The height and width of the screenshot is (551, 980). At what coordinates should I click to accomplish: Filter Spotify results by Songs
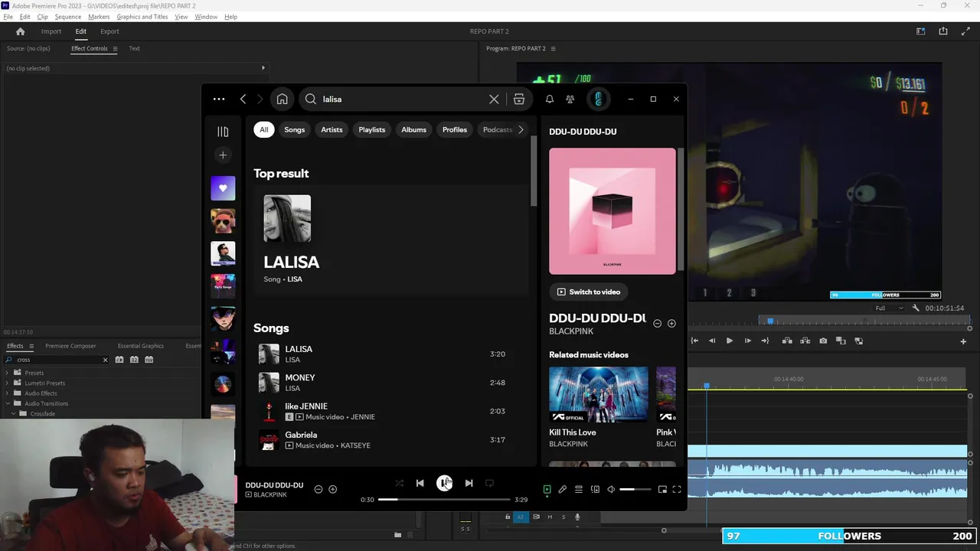point(295,129)
